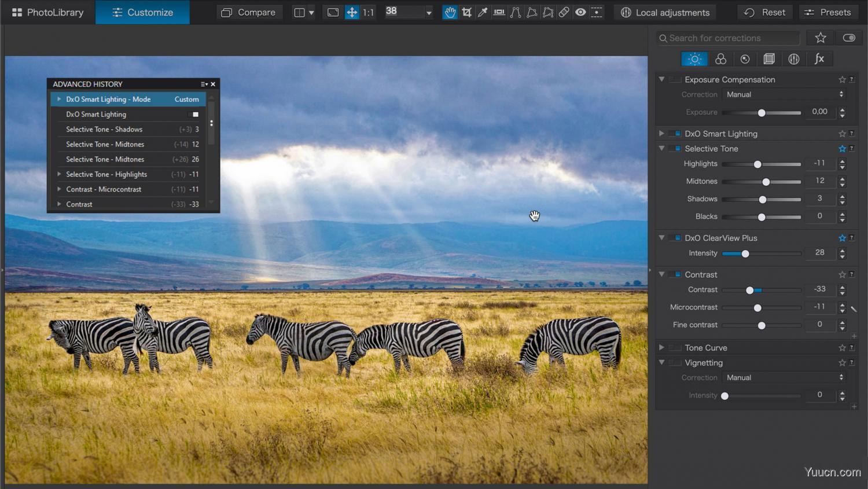Expand the Tone Curve section

[x=661, y=347]
